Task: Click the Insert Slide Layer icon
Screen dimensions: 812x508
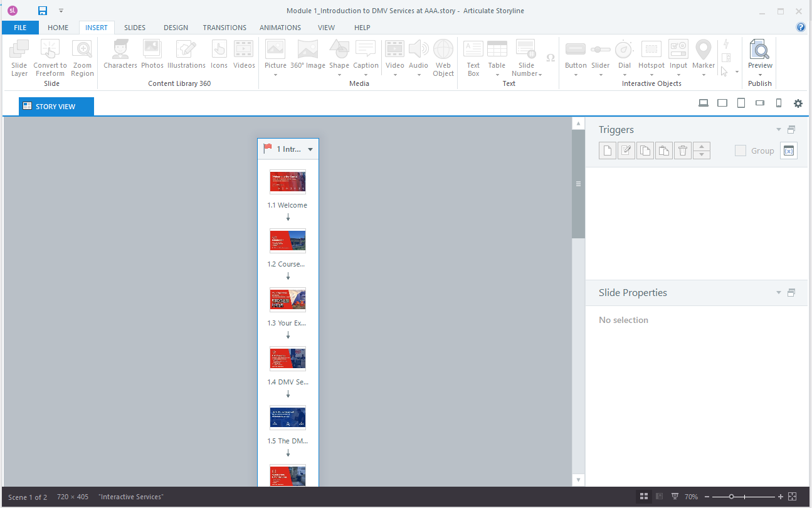Action: pos(19,58)
